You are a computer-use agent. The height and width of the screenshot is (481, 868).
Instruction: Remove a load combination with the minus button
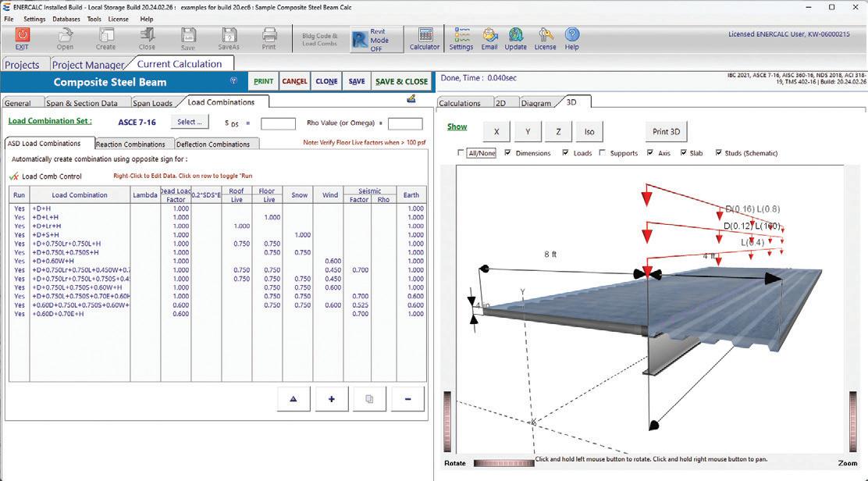pos(407,398)
